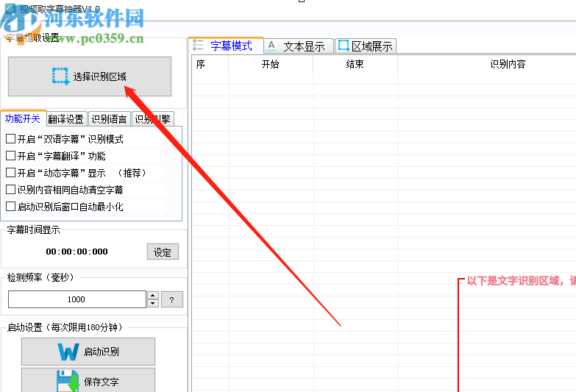The height and width of the screenshot is (392, 576).
Task: Click the list icon on the 字幕模式 tab
Action: (x=198, y=45)
